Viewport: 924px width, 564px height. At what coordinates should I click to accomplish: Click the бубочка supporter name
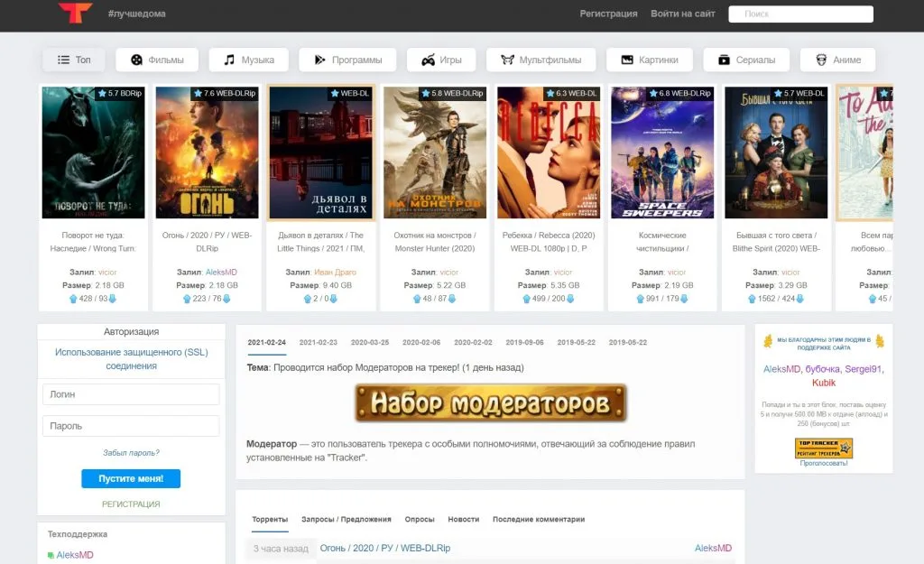822,369
